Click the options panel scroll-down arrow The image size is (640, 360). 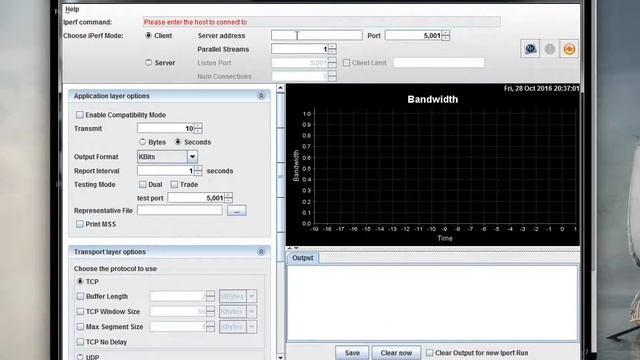(x=280, y=357)
